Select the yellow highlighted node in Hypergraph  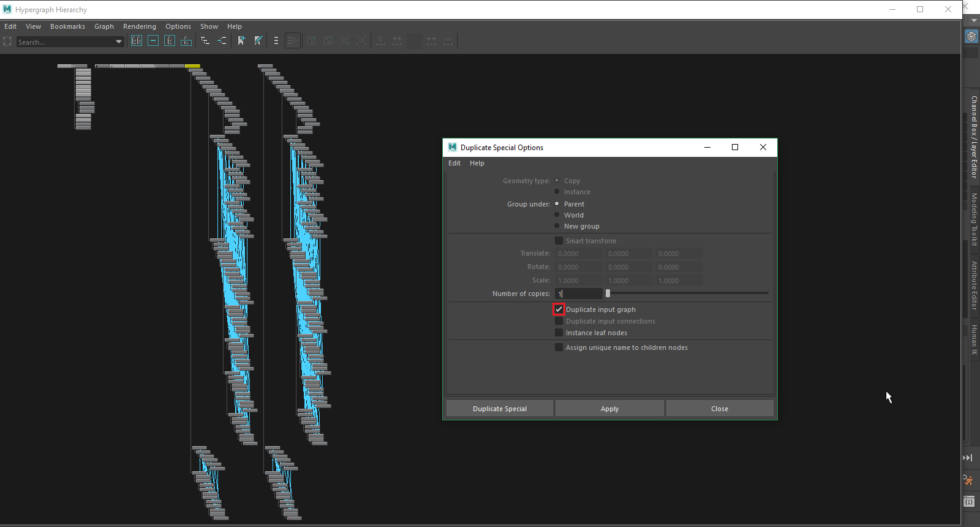click(x=192, y=66)
